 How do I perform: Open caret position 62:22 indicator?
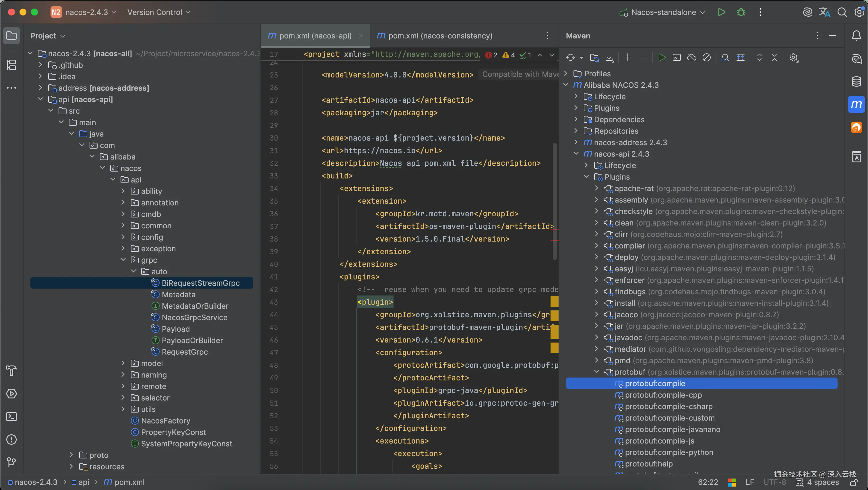point(708,482)
